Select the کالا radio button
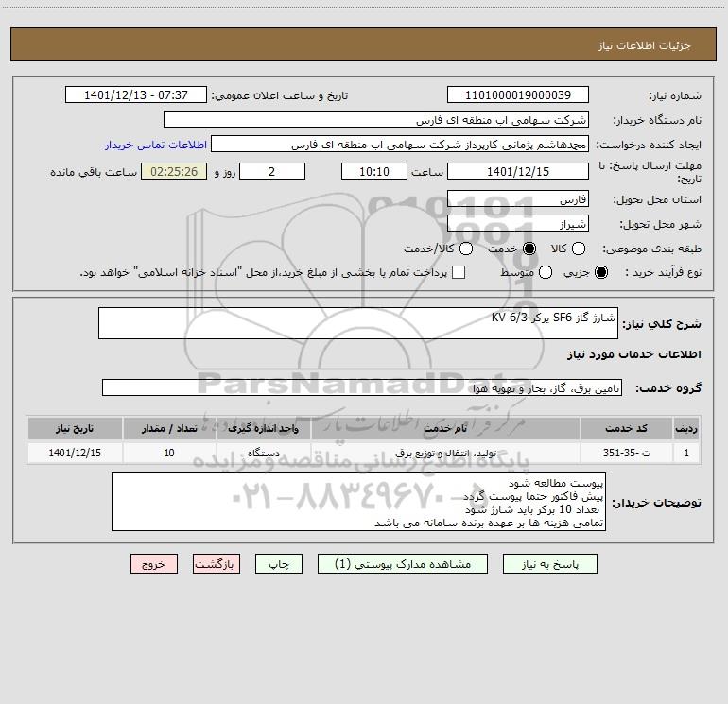728x704 pixels. (x=578, y=249)
